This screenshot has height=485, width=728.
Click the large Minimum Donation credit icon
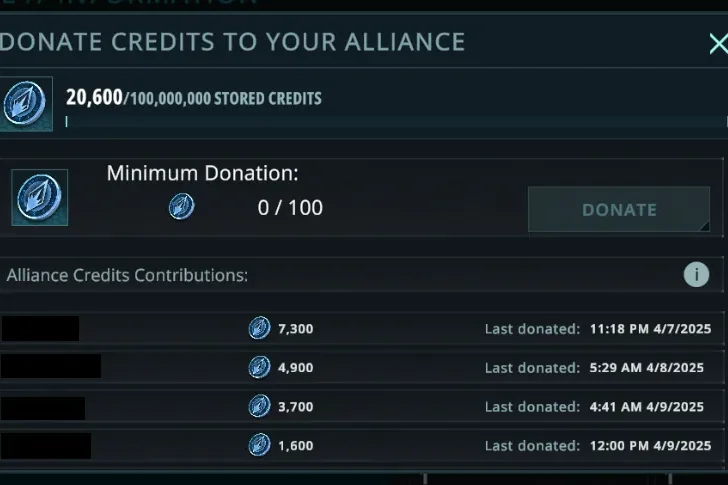click(x=40, y=197)
